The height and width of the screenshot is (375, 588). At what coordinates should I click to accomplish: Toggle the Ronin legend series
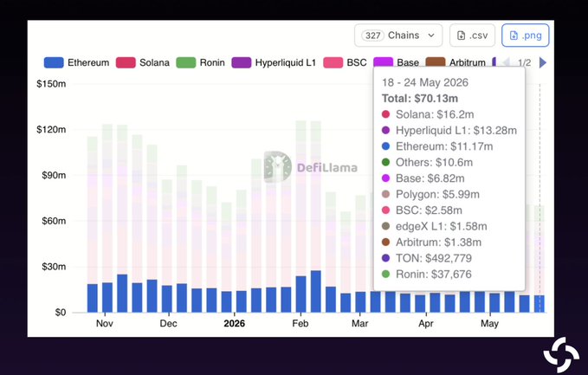[200, 62]
